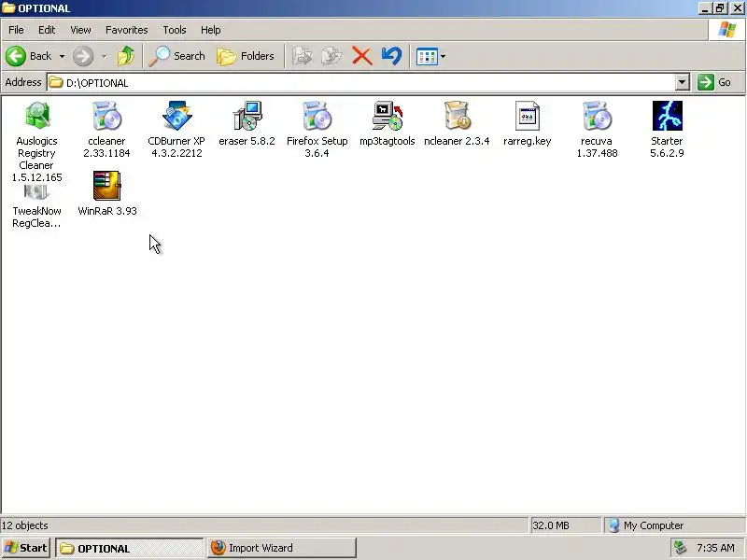Click the folder icon in title bar
This screenshot has height=560, width=747.
tap(8, 8)
